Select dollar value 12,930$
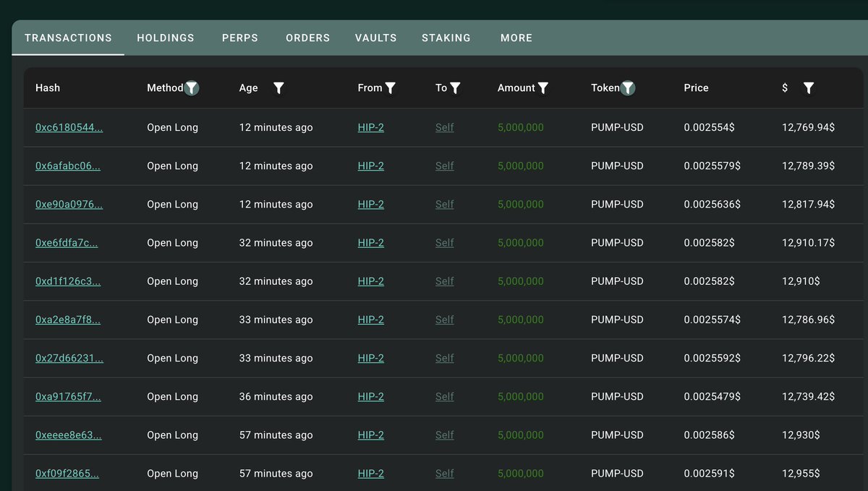The image size is (868, 491). [x=801, y=435]
